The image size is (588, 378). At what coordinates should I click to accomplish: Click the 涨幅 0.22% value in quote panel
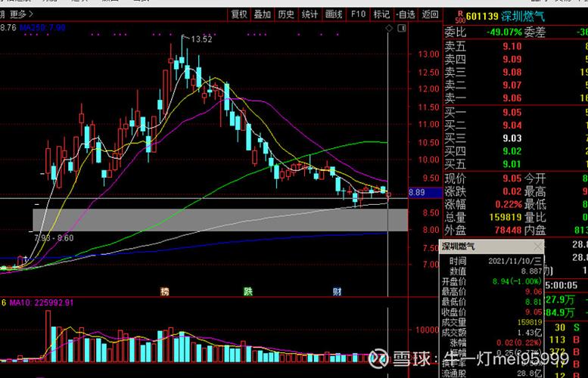coord(509,205)
